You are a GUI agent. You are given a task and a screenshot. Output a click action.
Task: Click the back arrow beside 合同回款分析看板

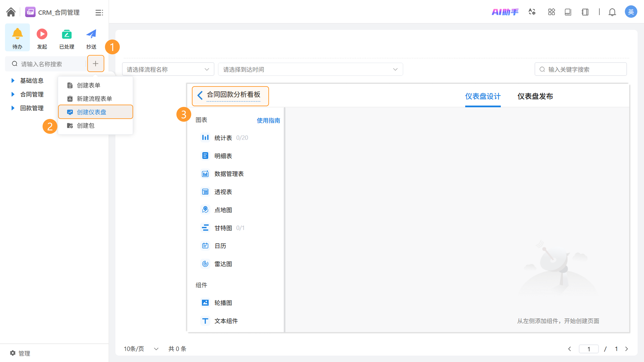(x=200, y=95)
